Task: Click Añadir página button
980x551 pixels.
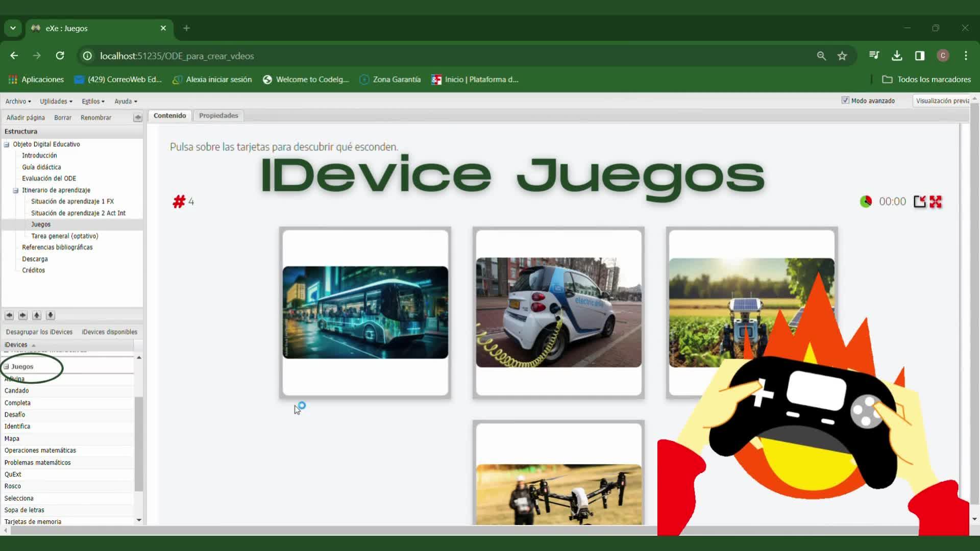Action: coord(26,118)
